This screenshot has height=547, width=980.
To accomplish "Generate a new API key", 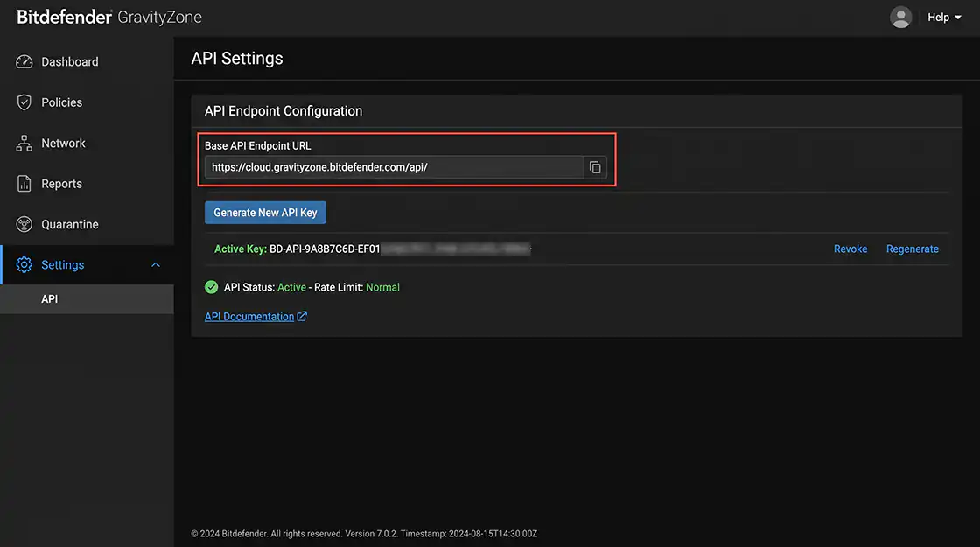I will point(265,213).
